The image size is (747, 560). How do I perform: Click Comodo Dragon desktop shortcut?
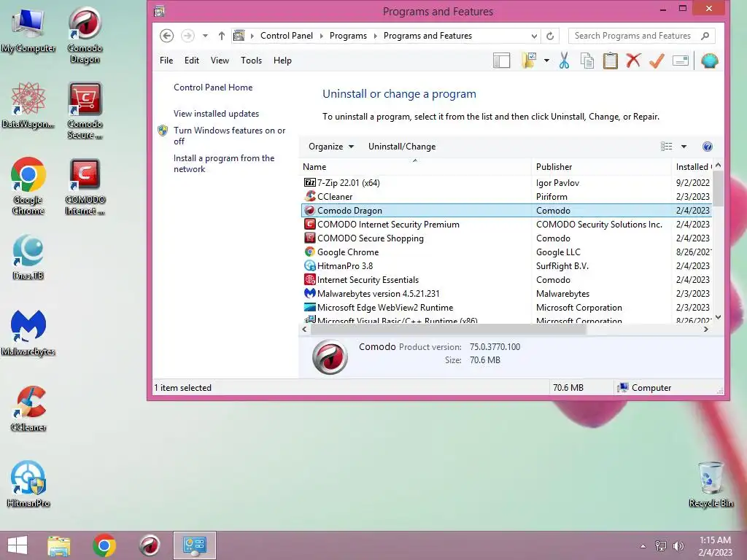click(85, 36)
